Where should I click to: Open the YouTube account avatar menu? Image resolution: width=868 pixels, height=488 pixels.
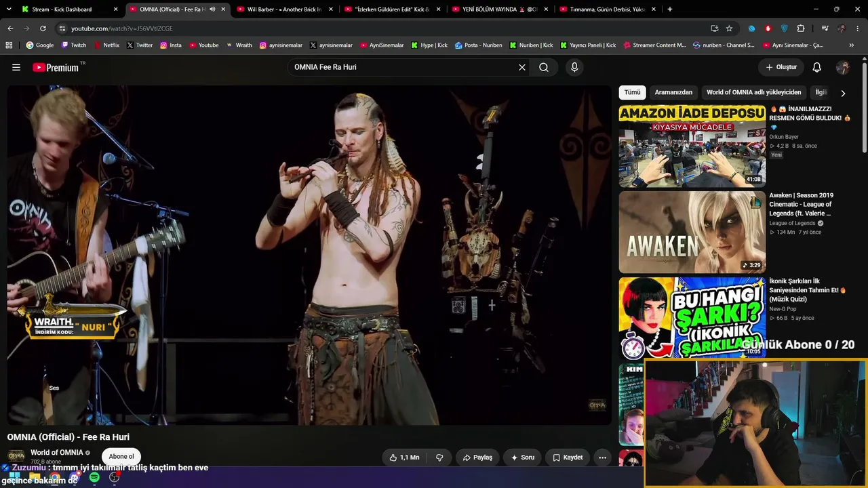843,67
